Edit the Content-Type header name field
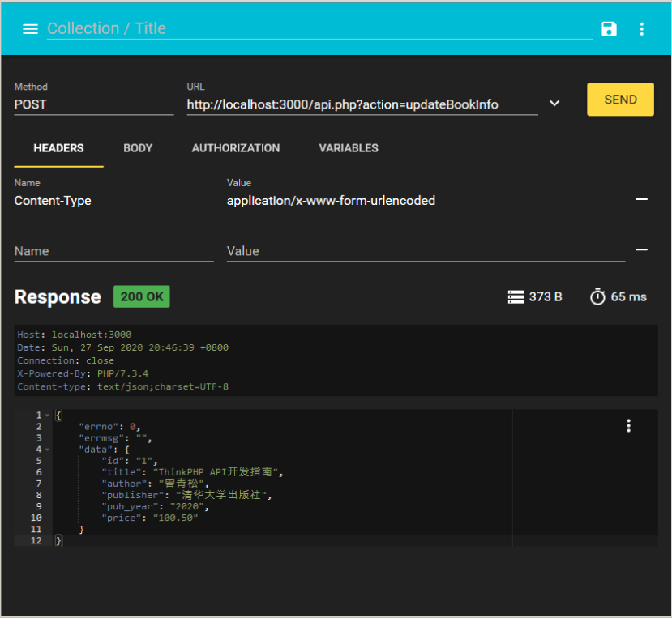 coord(113,201)
